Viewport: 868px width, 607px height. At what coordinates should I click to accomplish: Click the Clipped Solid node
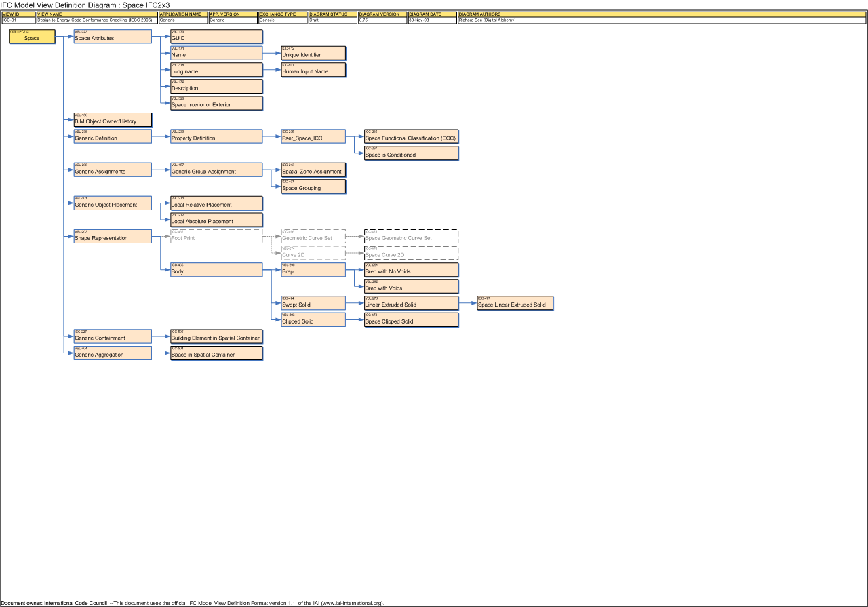coord(314,319)
